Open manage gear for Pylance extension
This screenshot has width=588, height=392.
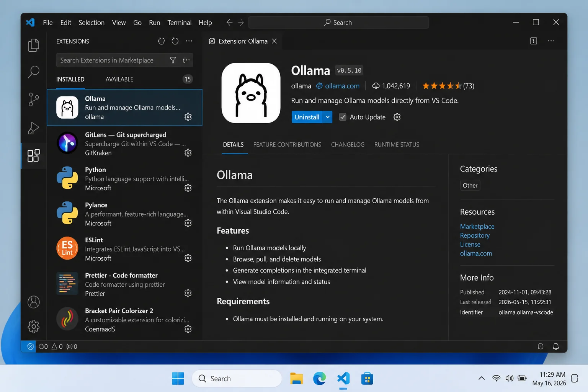[188, 223]
